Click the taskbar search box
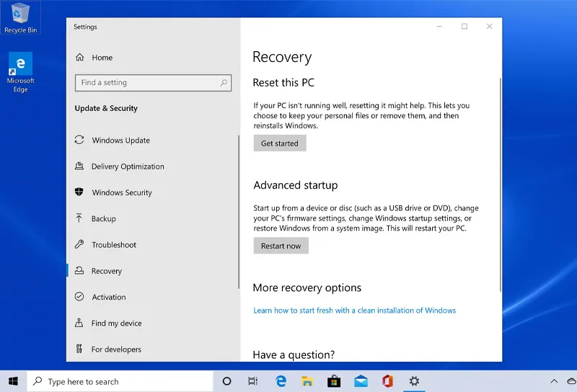This screenshot has height=392, width=577. (x=120, y=381)
